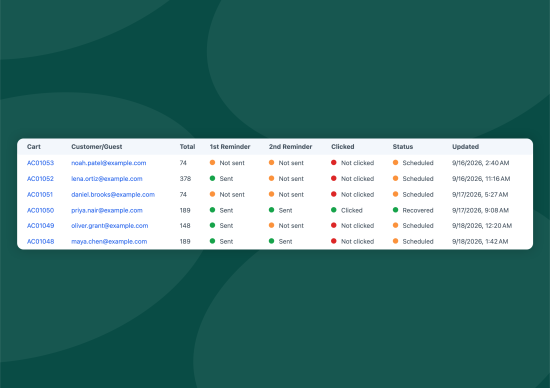Open cart AC01049 link
The height and width of the screenshot is (388, 550).
(40, 226)
